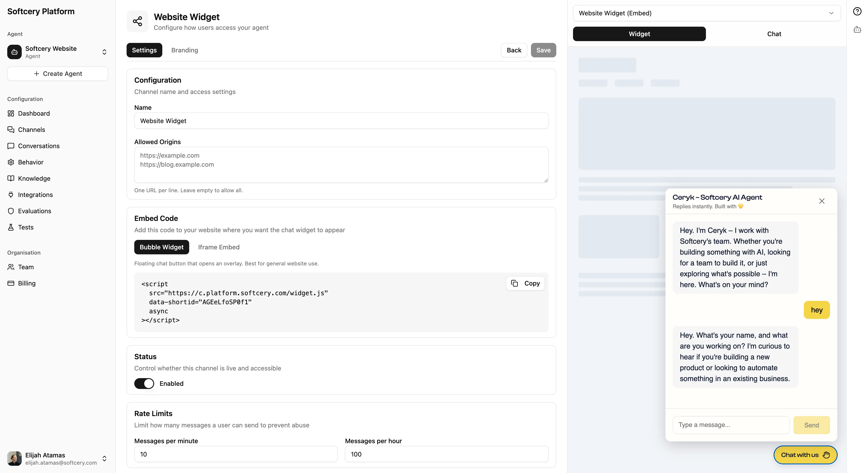The width and height of the screenshot is (868, 473).
Task: Open the help icon in top right
Action: [x=857, y=11]
